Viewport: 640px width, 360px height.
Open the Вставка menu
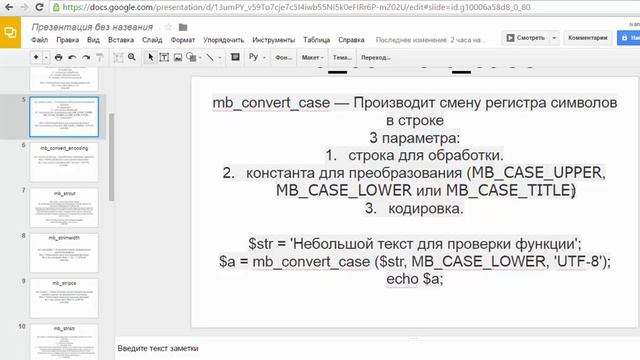point(121,40)
